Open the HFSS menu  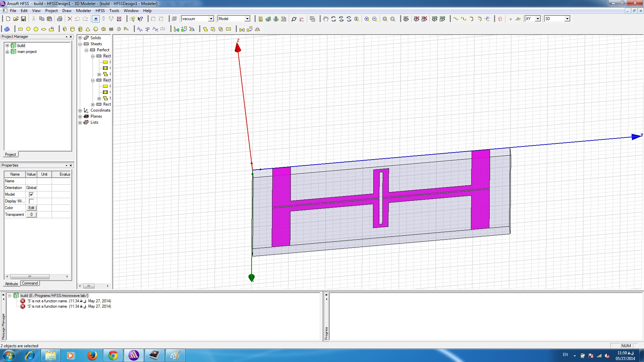coord(100,11)
